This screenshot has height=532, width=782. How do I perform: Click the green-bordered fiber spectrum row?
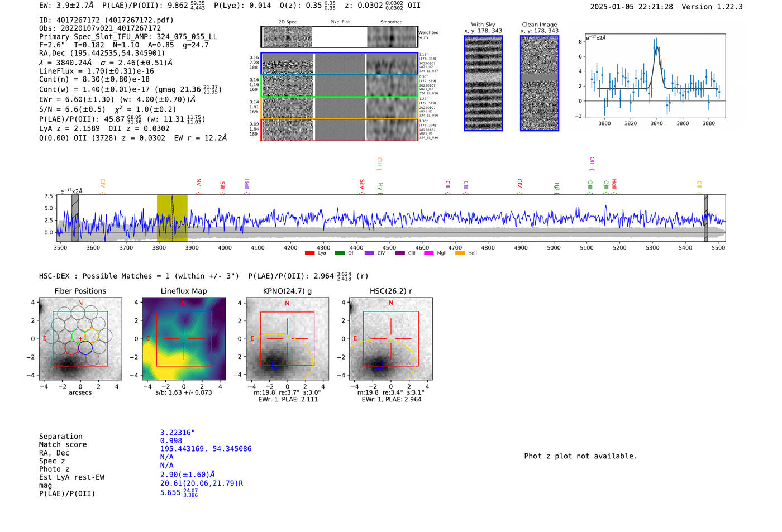click(339, 86)
